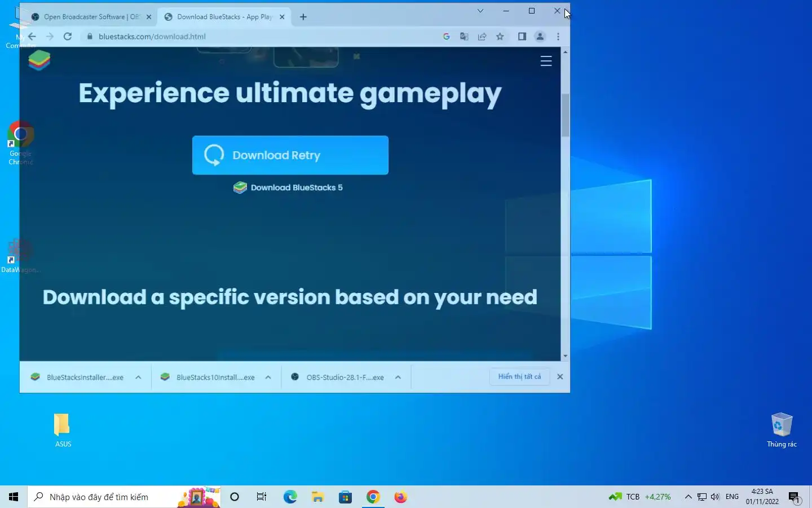Click the forward navigation arrow
This screenshot has width=812, height=508.
50,36
